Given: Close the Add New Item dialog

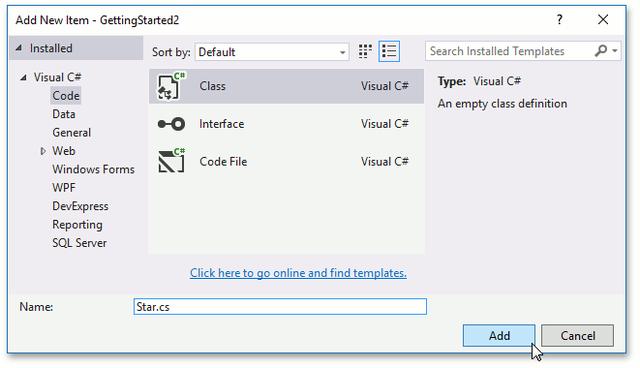Looking at the screenshot, I should tap(603, 20).
